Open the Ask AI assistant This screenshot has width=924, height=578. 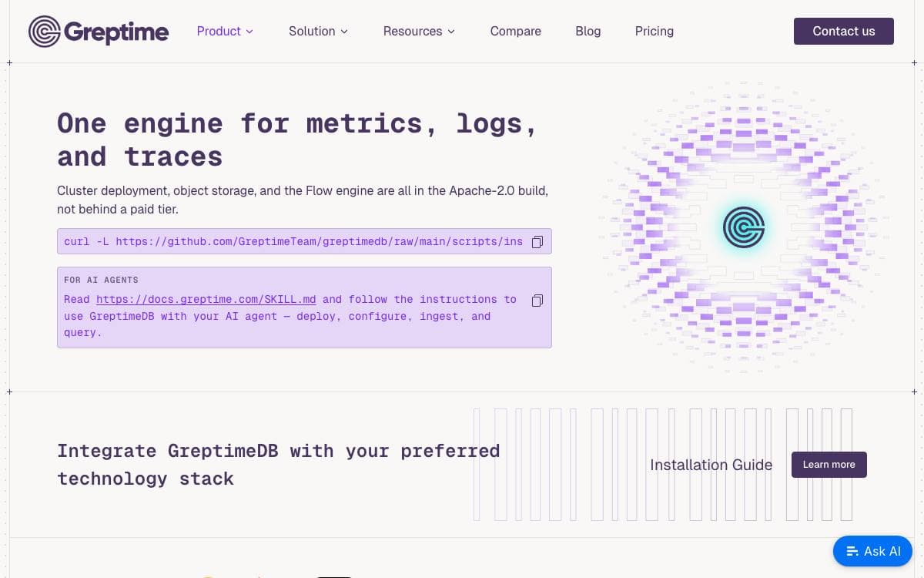872,551
